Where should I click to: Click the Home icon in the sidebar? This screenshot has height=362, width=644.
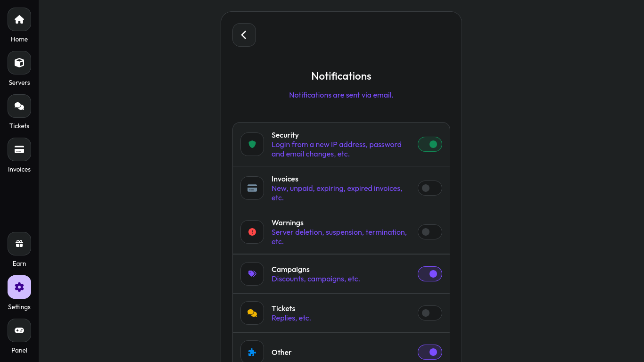pyautogui.click(x=19, y=19)
